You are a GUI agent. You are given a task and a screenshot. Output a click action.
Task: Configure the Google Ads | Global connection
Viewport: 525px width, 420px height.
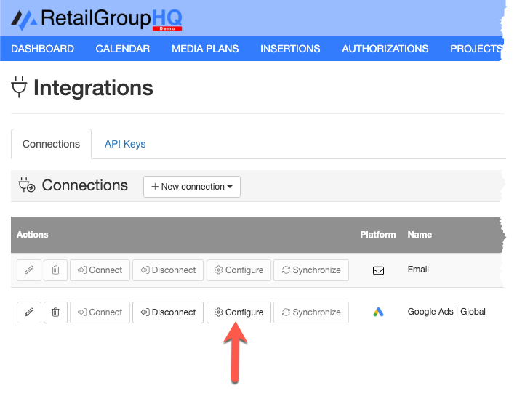click(x=239, y=312)
